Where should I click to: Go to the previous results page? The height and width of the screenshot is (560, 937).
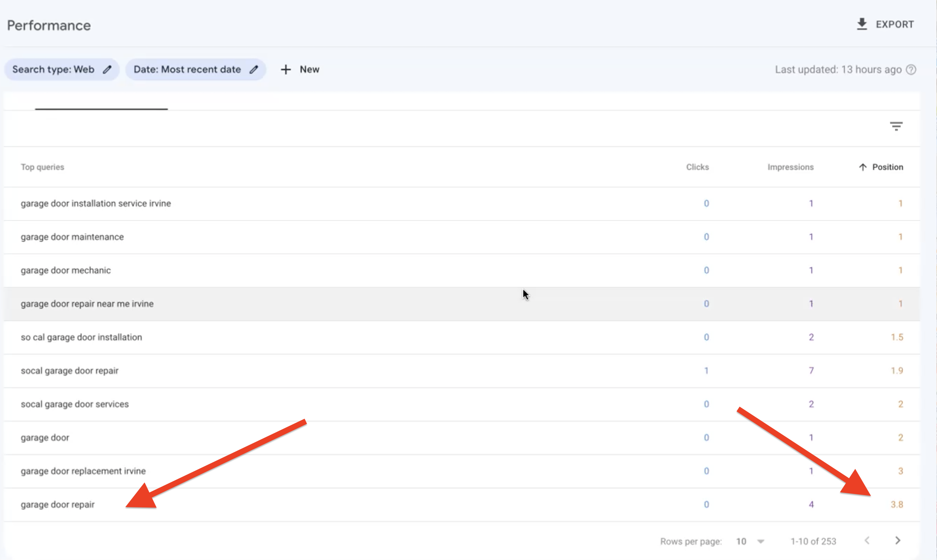pos(867,541)
